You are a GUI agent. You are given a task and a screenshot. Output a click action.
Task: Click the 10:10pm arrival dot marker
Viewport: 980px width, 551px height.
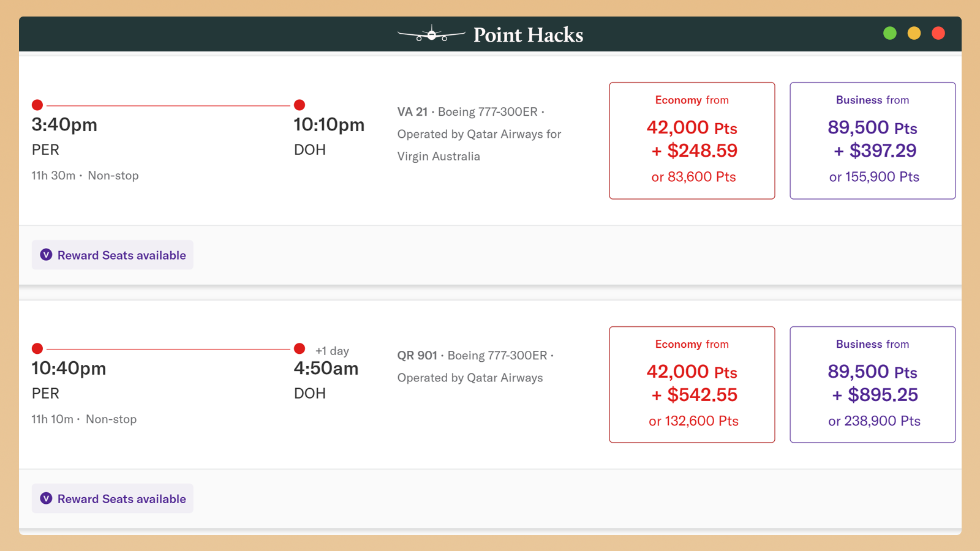pos(300,105)
